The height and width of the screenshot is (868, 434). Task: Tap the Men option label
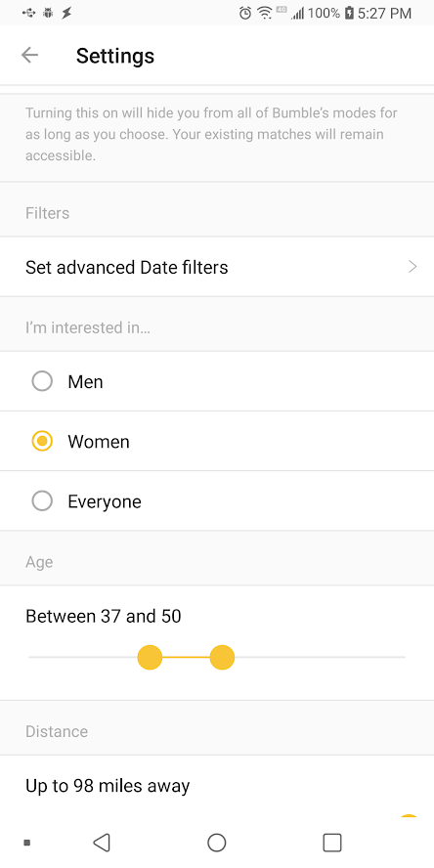click(x=85, y=382)
